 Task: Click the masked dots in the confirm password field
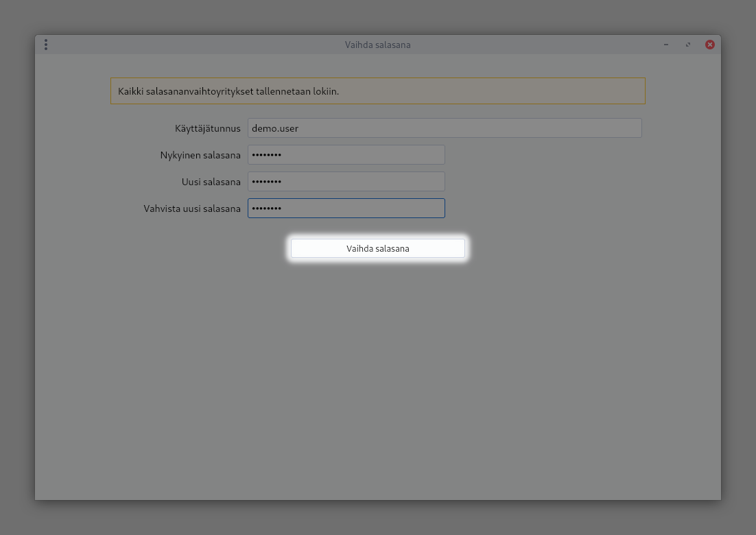[x=267, y=209]
